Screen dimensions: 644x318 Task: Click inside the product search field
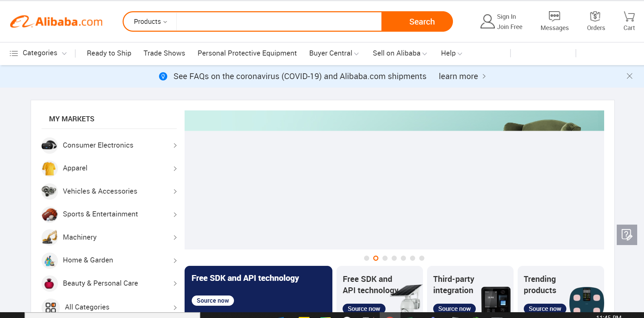click(279, 21)
